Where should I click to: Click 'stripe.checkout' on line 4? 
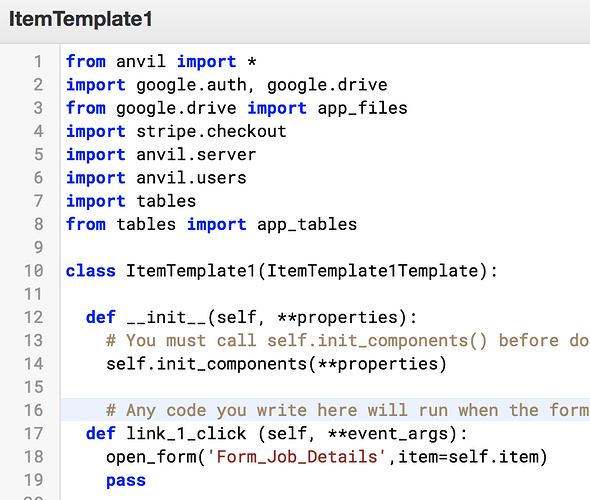tap(211, 131)
